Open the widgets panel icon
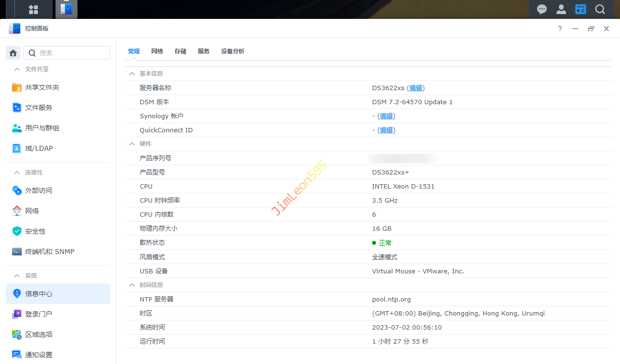The height and width of the screenshot is (364, 620). click(581, 9)
